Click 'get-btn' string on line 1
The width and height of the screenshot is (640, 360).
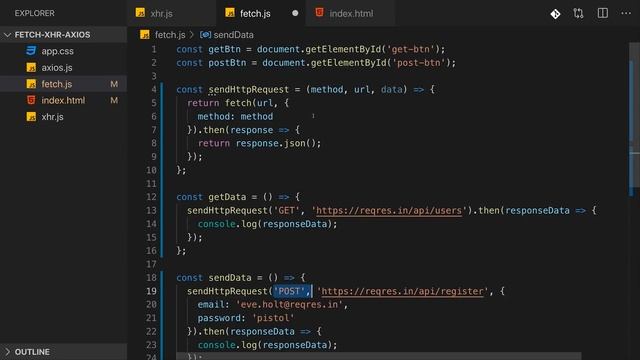click(x=411, y=49)
